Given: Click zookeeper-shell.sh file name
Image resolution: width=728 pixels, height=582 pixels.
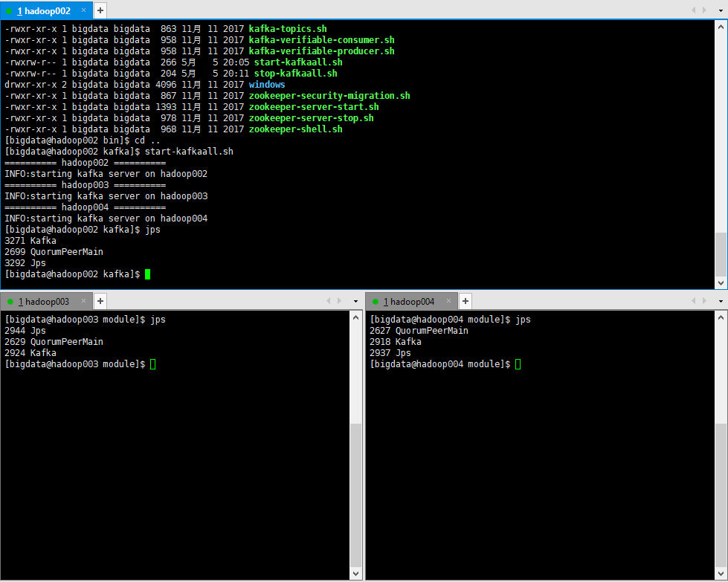Looking at the screenshot, I should pos(296,129).
